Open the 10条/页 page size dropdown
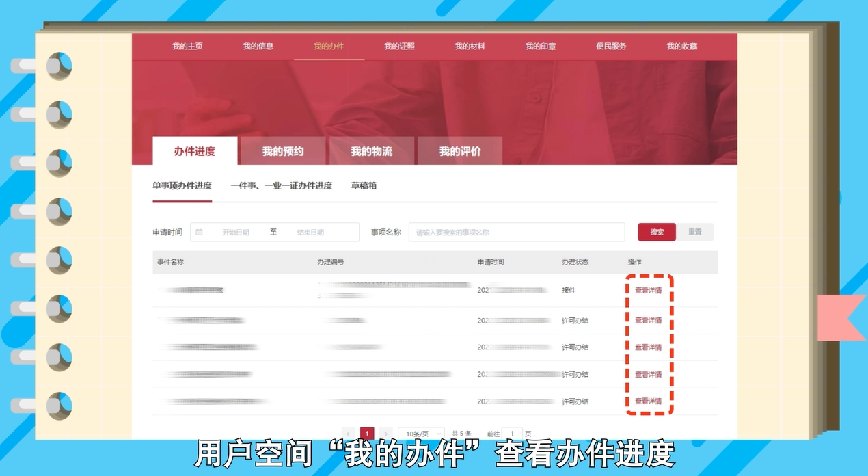 click(420, 434)
